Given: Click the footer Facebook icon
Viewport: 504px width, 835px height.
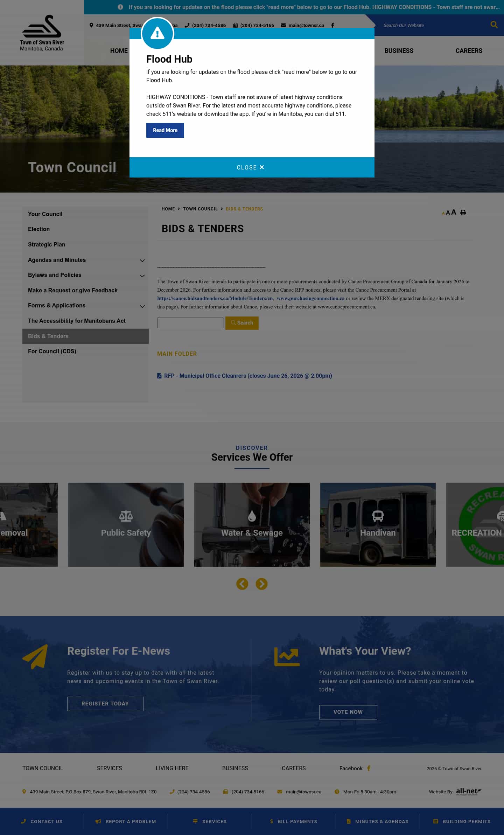Looking at the screenshot, I should coord(369,768).
